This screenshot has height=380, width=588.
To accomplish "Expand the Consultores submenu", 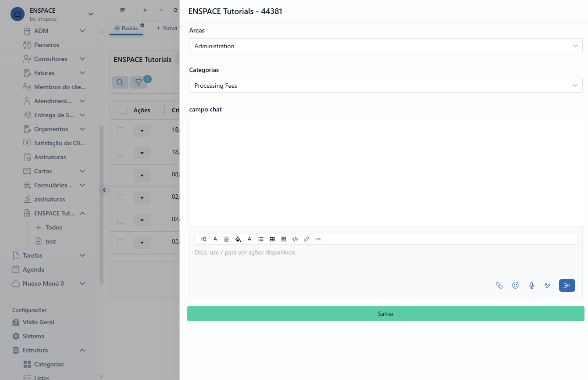I will [x=82, y=59].
